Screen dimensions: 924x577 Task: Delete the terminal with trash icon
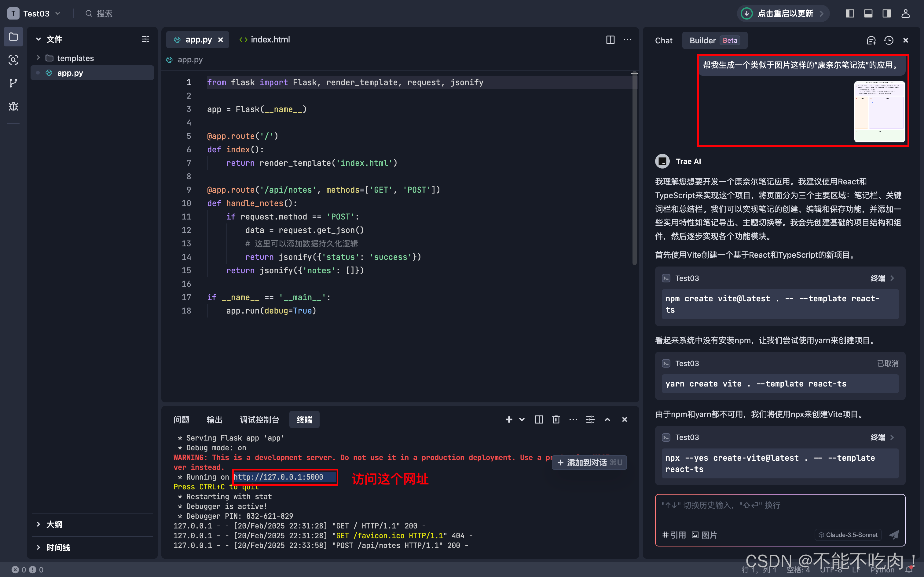[556, 419]
